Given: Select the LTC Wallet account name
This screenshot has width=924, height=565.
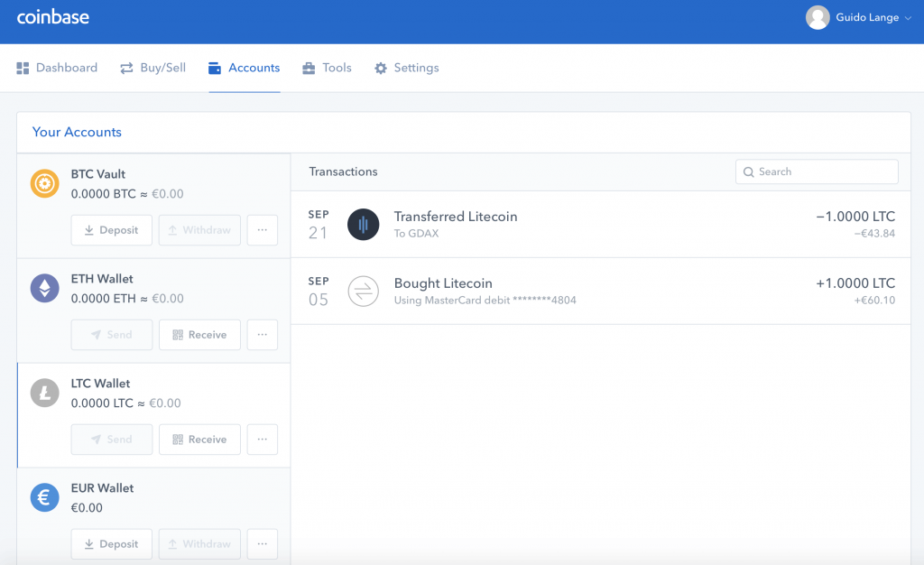Looking at the screenshot, I should (101, 384).
